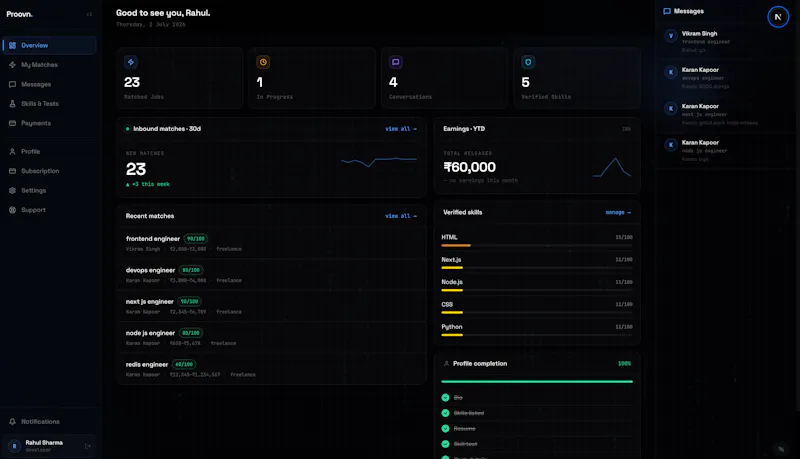
Task: Click the Messages chat icon in sidebar
Action: tap(12, 84)
